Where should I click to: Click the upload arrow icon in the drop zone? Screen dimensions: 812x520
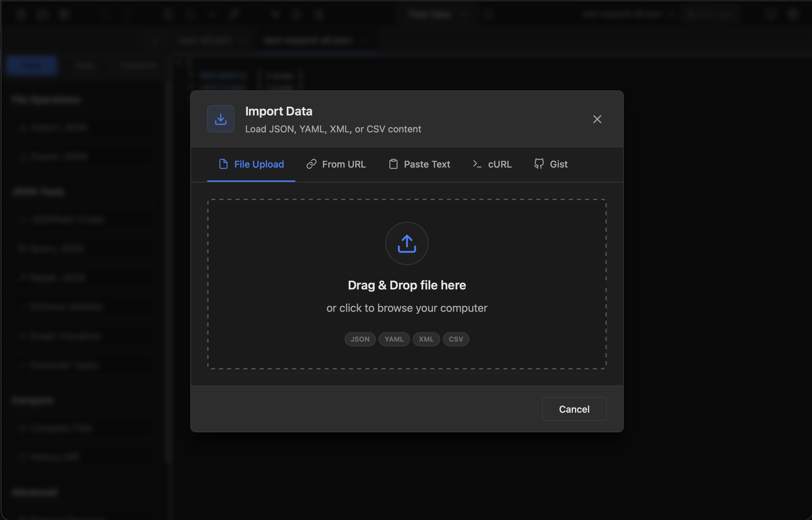[407, 243]
